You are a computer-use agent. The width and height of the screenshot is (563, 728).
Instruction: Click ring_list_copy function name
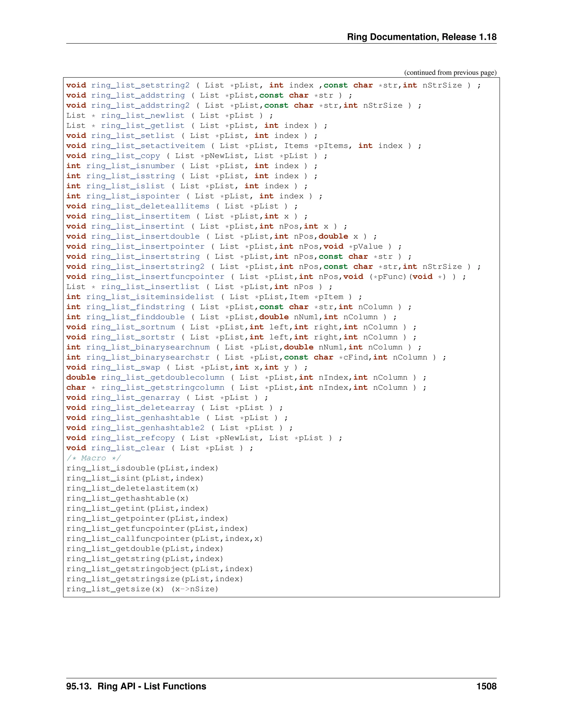pyautogui.click(x=126, y=156)
